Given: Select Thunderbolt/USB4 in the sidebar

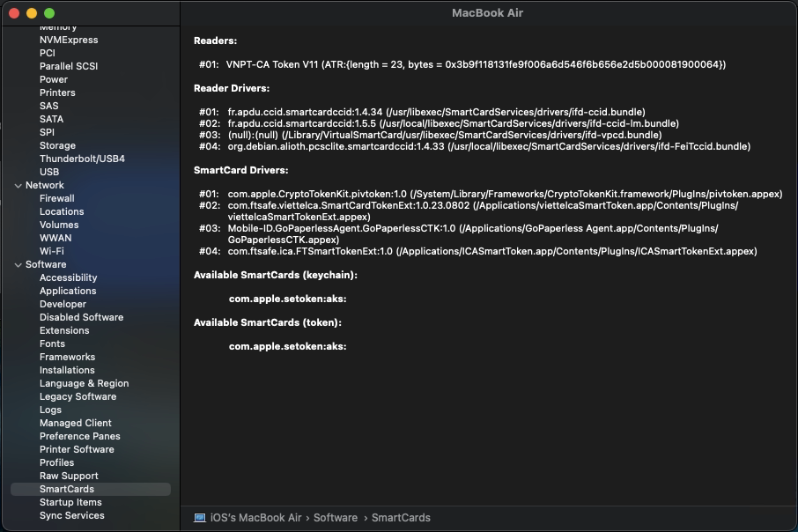Looking at the screenshot, I should pos(82,159).
